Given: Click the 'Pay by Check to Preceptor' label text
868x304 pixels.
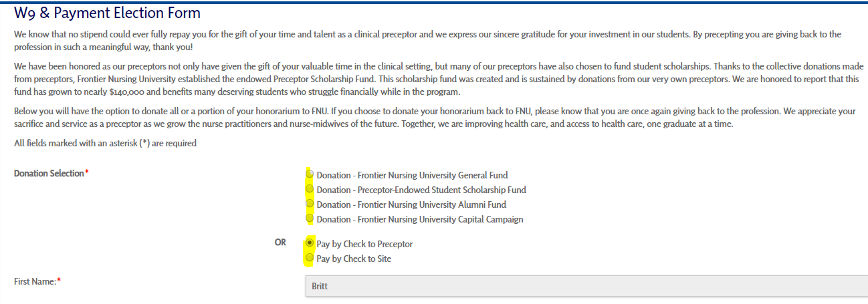Looking at the screenshot, I should click(x=364, y=244).
